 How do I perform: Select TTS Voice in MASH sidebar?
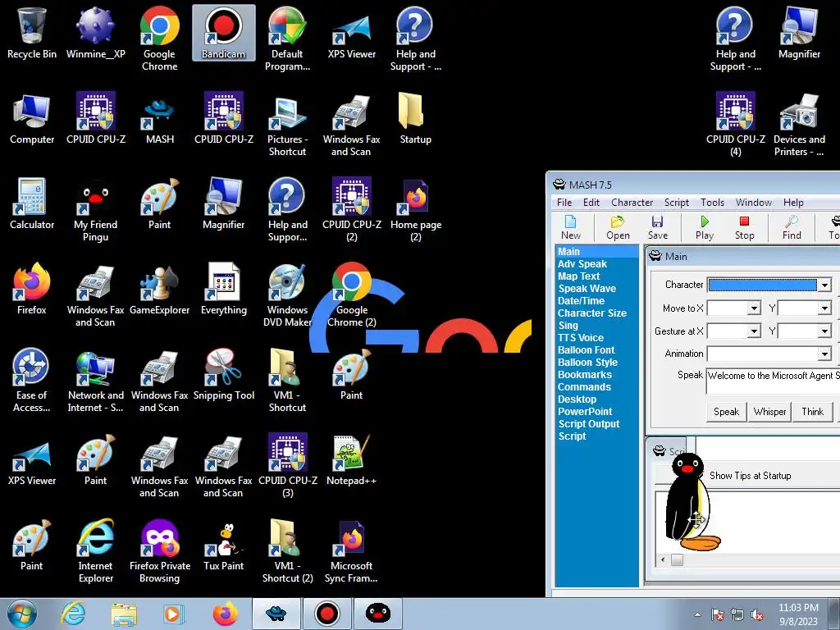(581, 337)
